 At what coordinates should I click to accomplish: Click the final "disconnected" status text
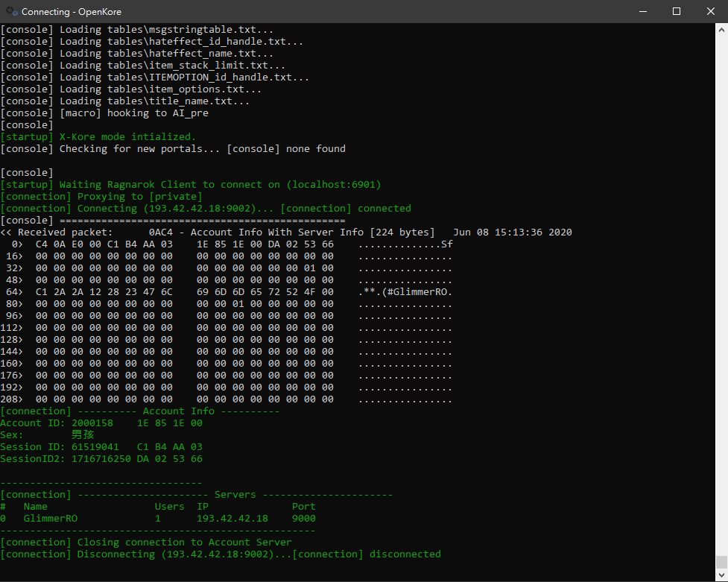405,554
